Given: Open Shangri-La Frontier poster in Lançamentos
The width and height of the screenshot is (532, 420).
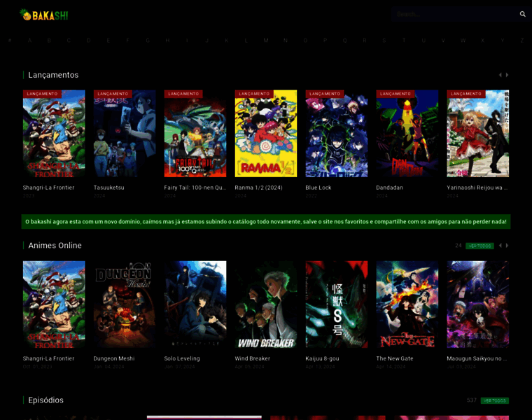Looking at the screenshot, I should coord(54,133).
